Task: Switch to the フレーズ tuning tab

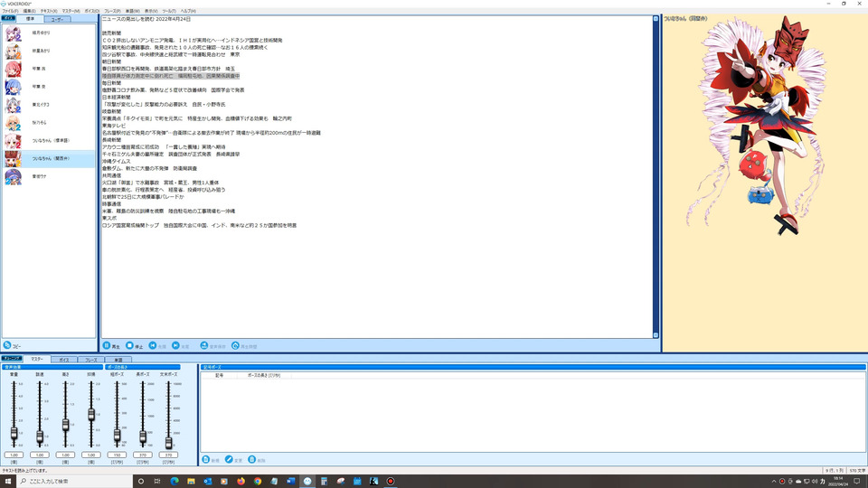Action: [90, 360]
